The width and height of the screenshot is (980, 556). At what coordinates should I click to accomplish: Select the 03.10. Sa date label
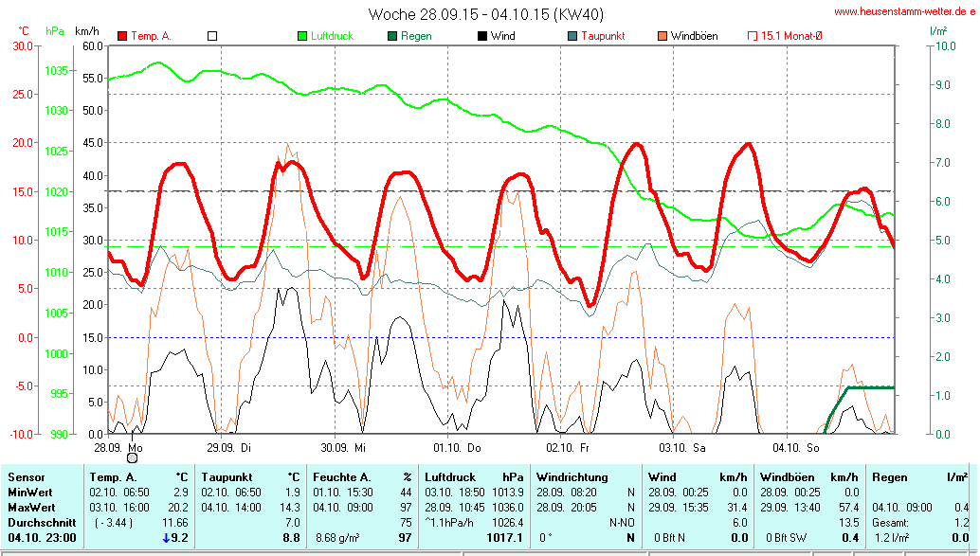click(x=682, y=446)
